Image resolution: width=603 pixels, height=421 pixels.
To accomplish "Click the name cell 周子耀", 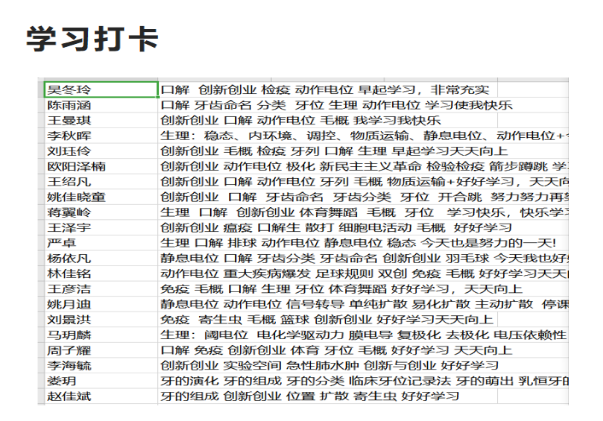I will [100, 350].
